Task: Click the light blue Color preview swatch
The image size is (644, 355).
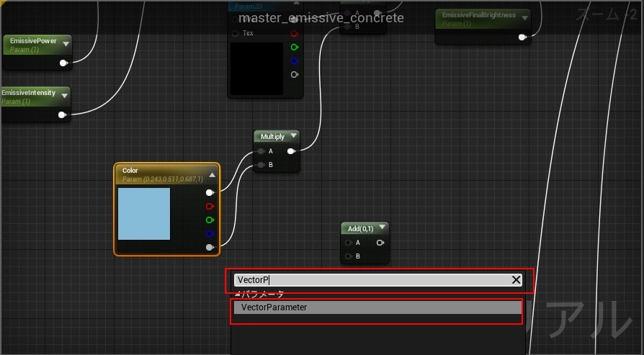Action: 144,214
